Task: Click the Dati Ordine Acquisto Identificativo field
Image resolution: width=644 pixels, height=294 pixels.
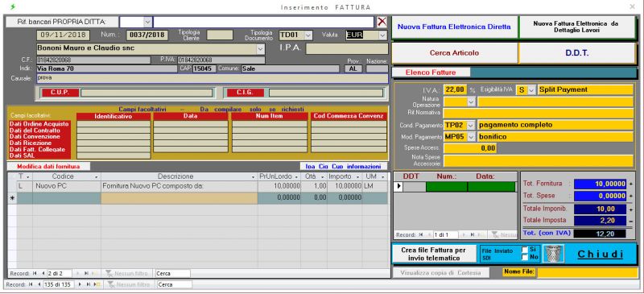Action: [x=114, y=124]
